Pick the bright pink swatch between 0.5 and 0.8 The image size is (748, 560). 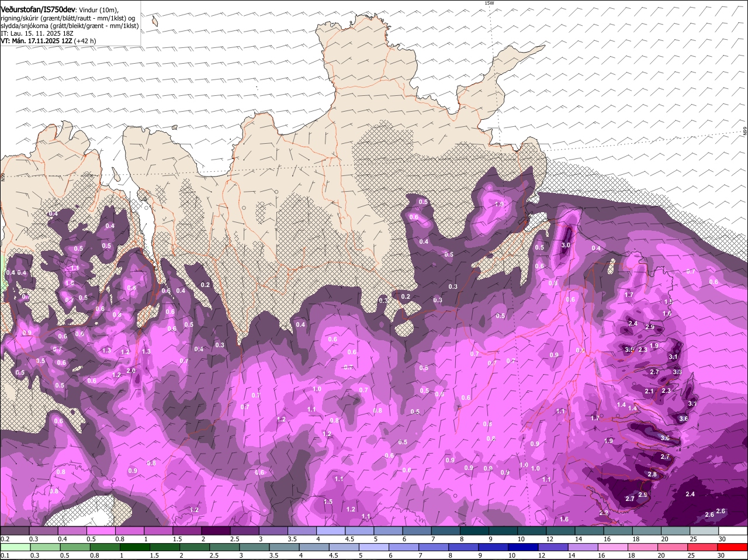tap(101, 530)
